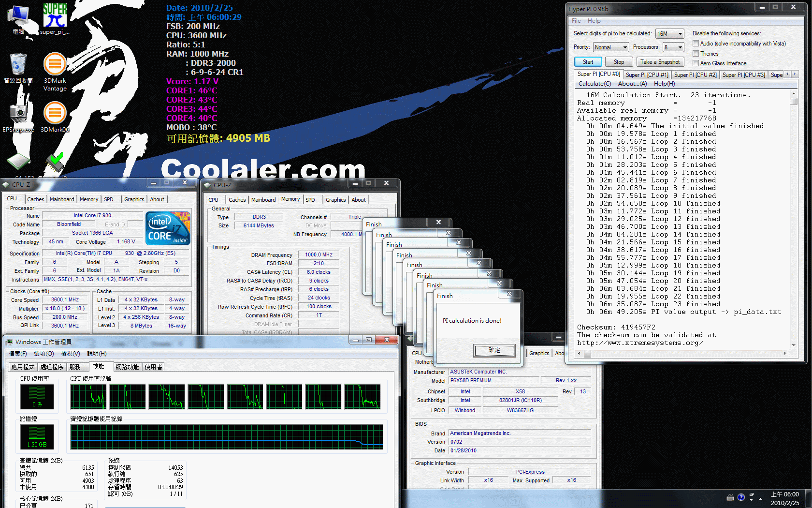812x508 pixels.
Task: Open the Processors dropdown showing 8
Action: point(673,47)
